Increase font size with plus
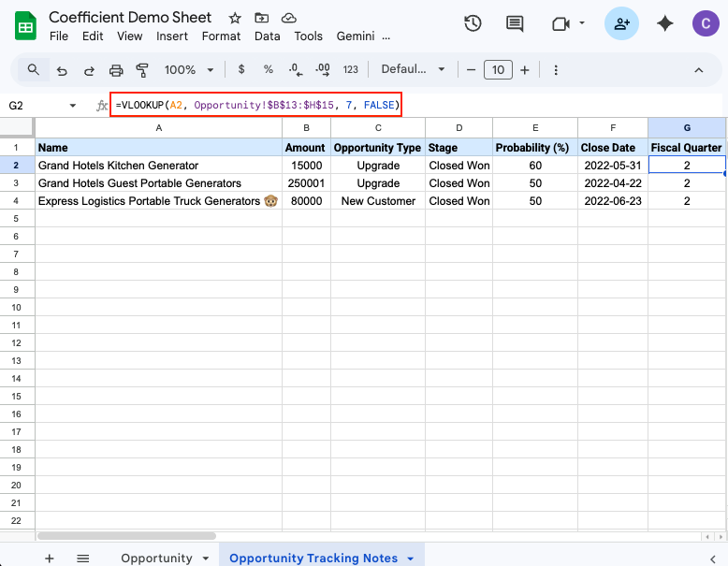 [525, 70]
